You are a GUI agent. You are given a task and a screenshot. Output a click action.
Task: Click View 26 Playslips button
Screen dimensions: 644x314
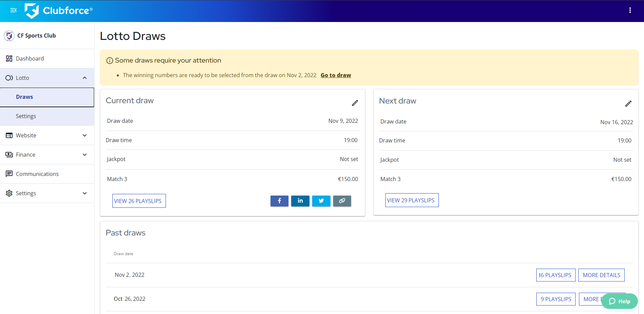click(139, 201)
